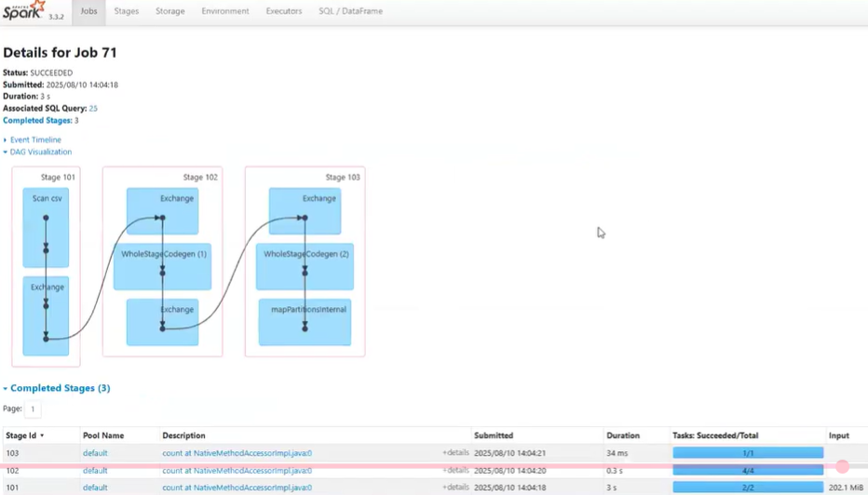Viewport: 868px width, 495px height.
Task: Click the Spark 3.3.2 version label
Action: (56, 17)
